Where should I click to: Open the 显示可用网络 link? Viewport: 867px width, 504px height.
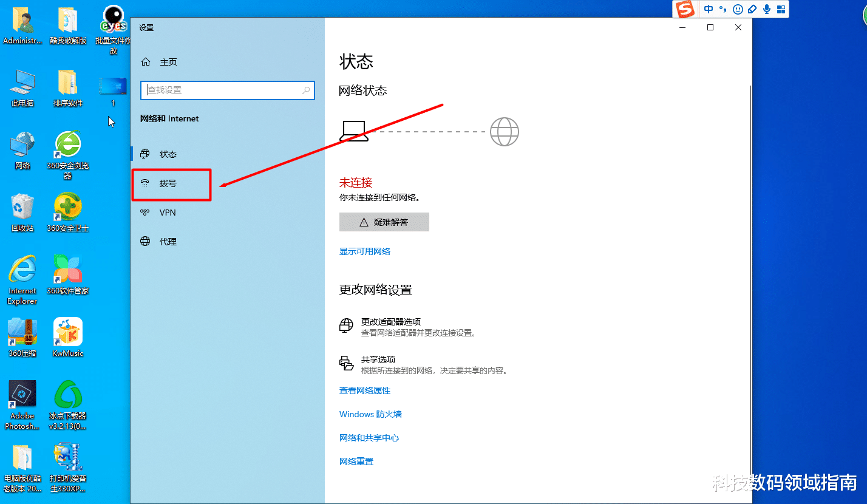point(364,251)
